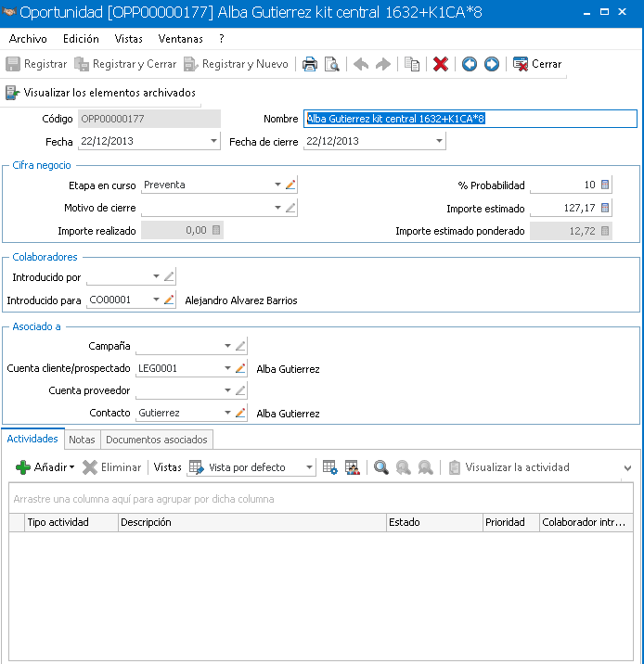Sort by Estado column header
The width and height of the screenshot is (644, 664).
(x=434, y=522)
